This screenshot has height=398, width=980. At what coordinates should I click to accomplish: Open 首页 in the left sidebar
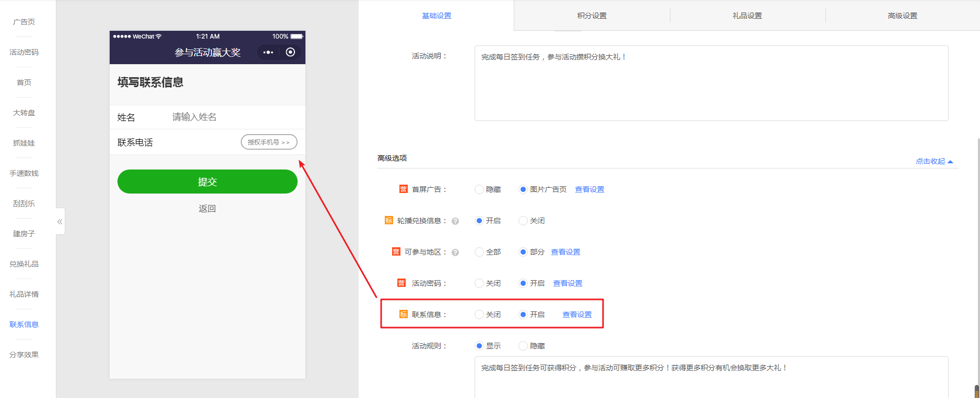(24, 82)
